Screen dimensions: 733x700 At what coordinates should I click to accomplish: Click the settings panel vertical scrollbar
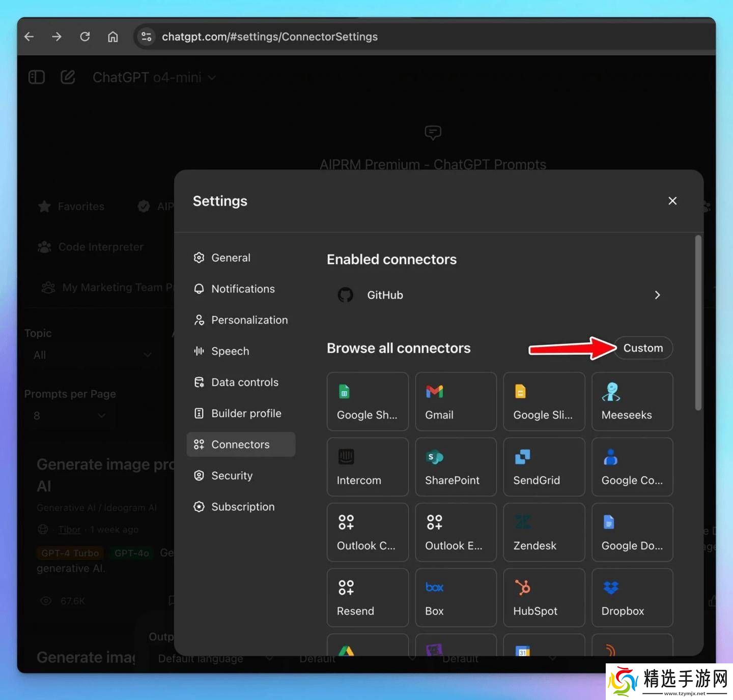point(698,323)
